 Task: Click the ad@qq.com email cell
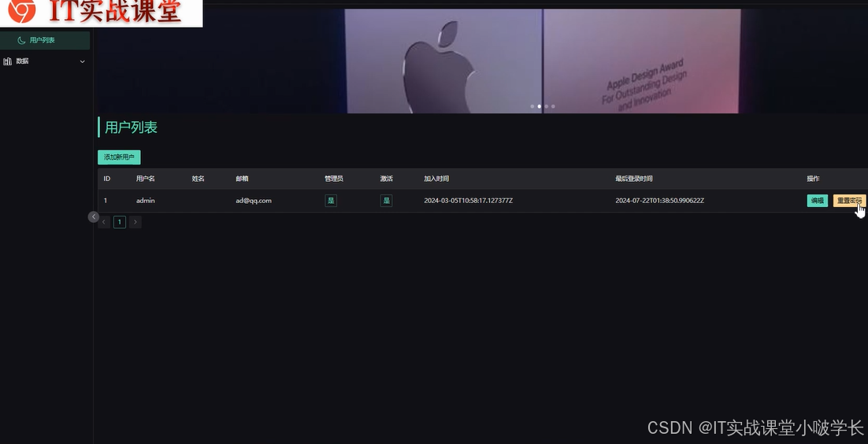[254, 201]
